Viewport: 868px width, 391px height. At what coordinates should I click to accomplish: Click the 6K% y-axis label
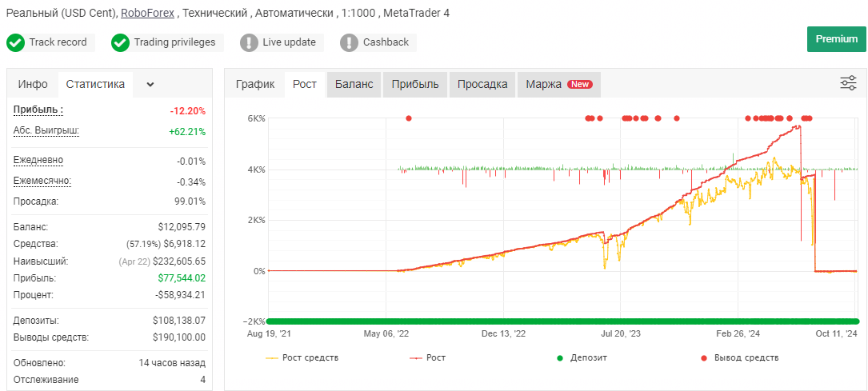[x=256, y=118]
